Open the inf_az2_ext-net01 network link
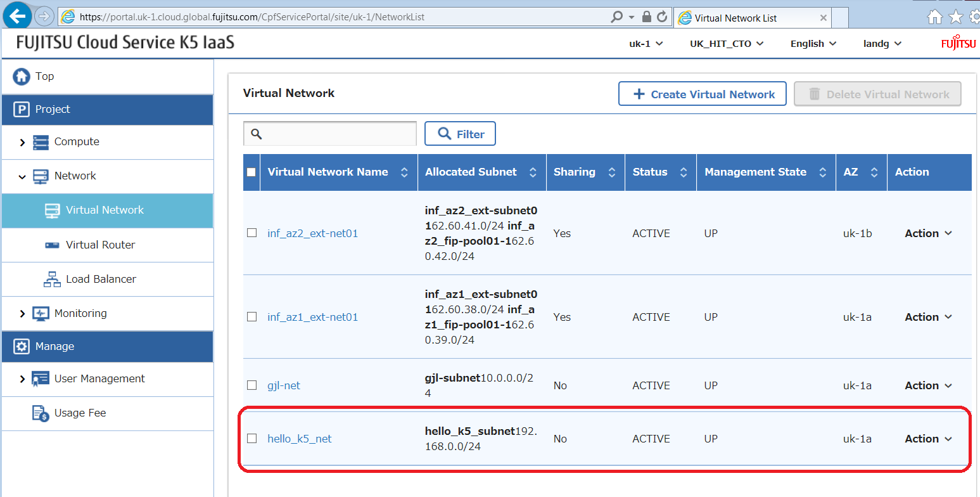 [313, 233]
